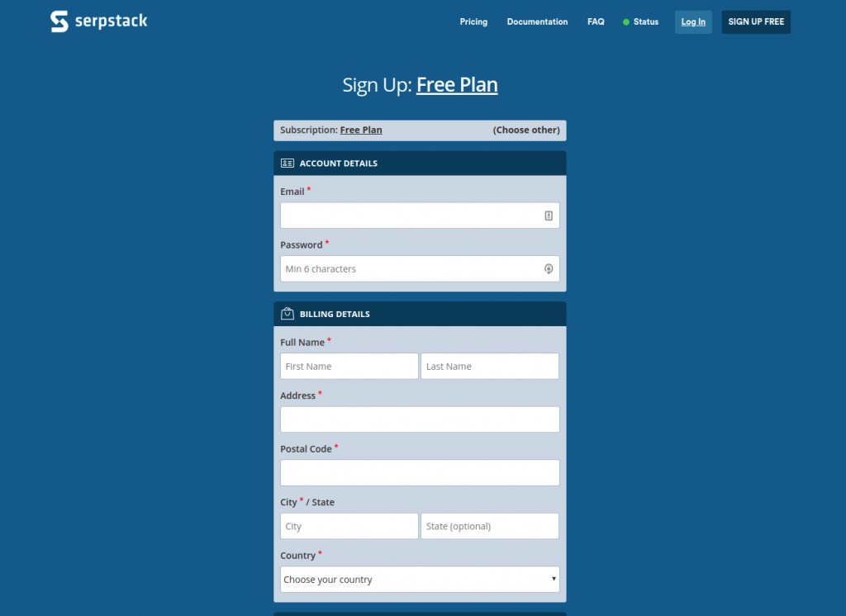846x616 pixels.
Task: Click the green status indicator dot
Action: tap(625, 21)
